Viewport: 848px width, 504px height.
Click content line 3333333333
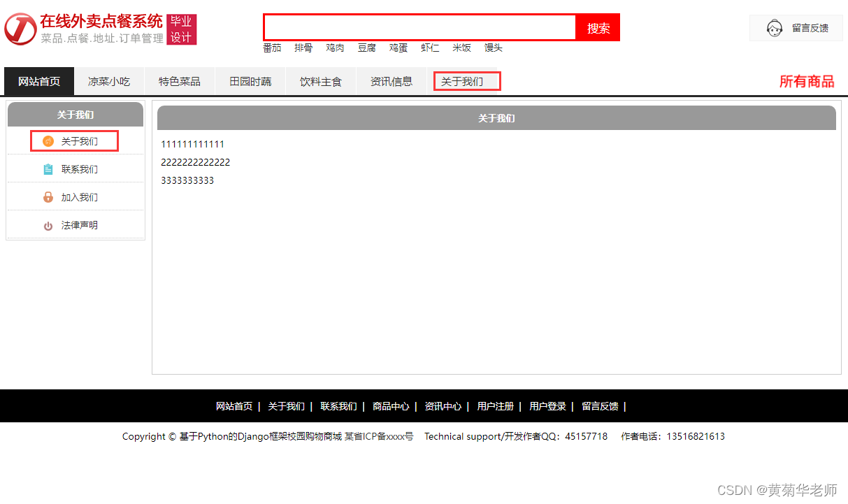tap(187, 180)
